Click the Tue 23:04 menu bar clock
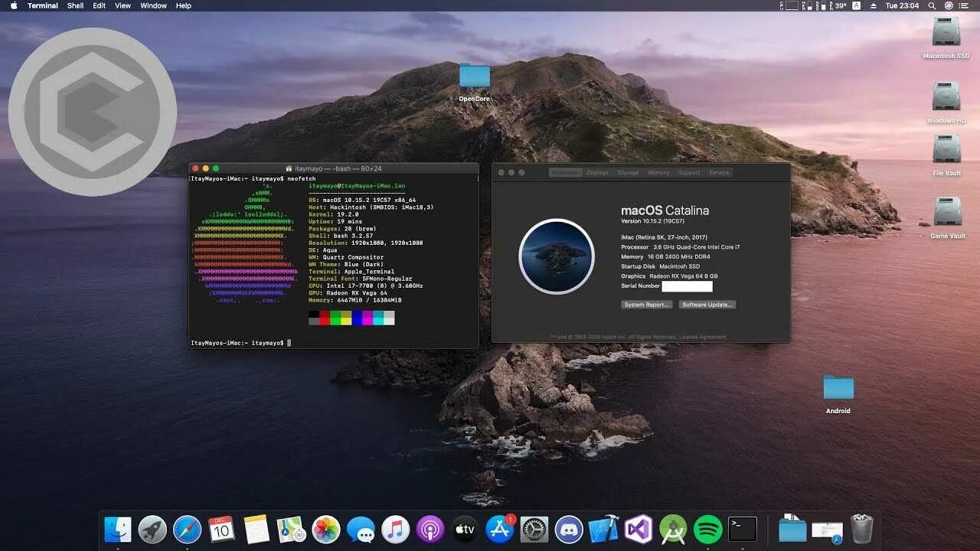 coord(902,5)
